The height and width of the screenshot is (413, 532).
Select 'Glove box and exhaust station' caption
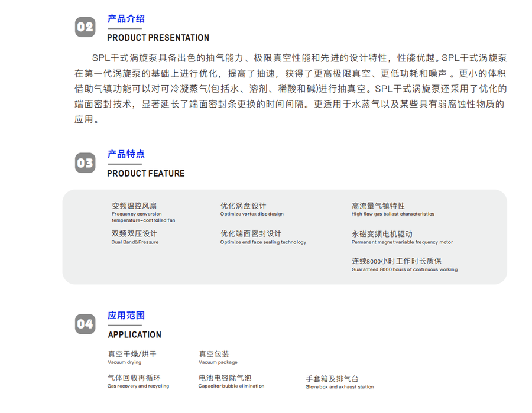point(340,387)
